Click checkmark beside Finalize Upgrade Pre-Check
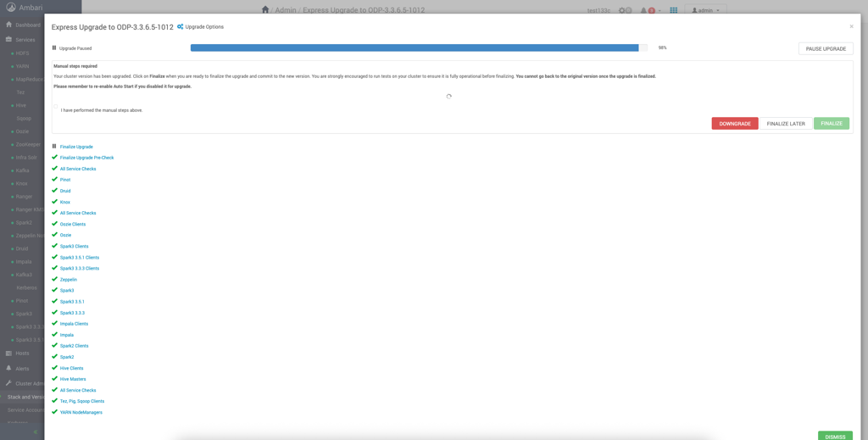868x440 pixels. pyautogui.click(x=54, y=157)
